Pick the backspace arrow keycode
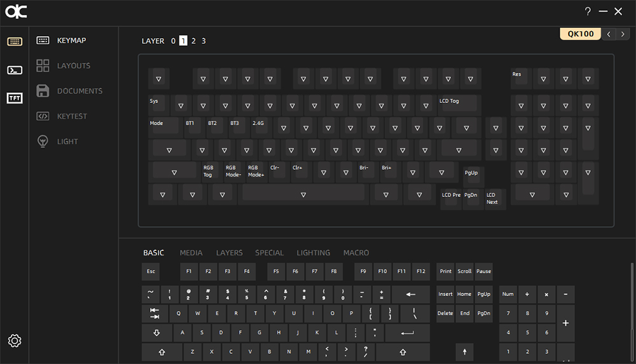The width and height of the screenshot is (636, 364). pyautogui.click(x=410, y=294)
